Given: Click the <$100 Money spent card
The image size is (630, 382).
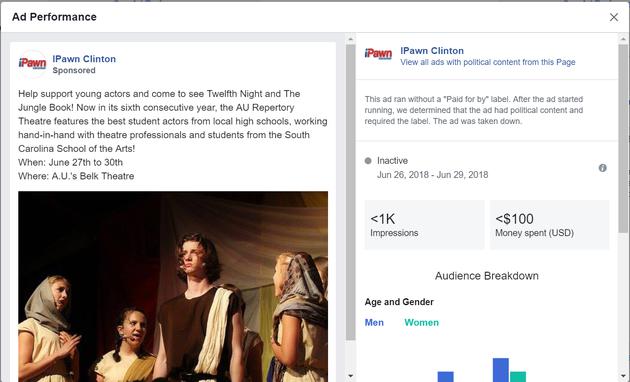Looking at the screenshot, I should tap(549, 225).
